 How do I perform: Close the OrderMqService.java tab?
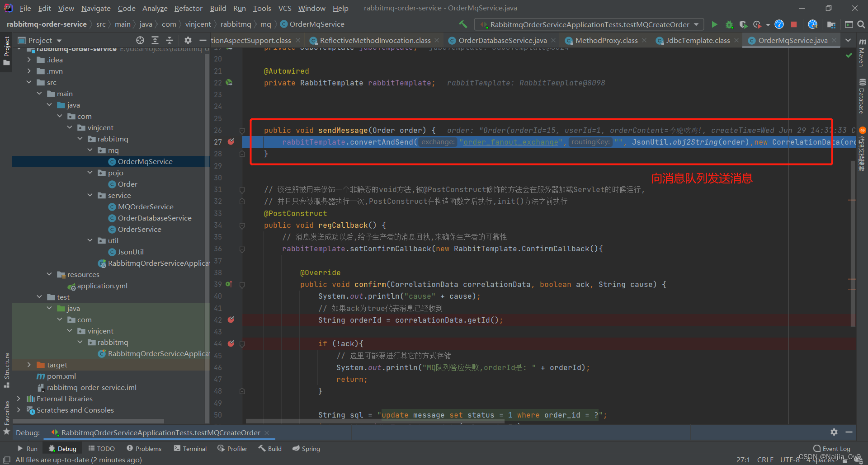coord(834,40)
